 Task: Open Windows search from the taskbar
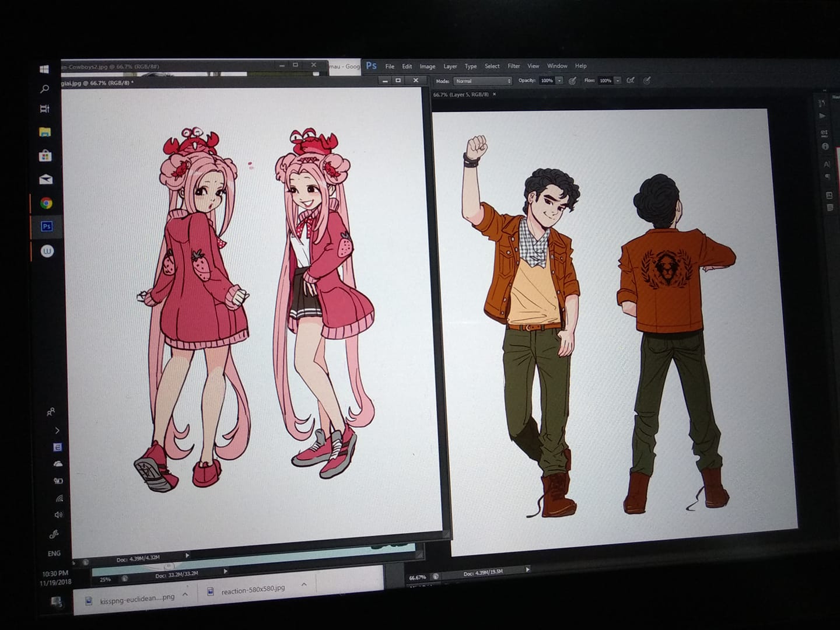44,89
